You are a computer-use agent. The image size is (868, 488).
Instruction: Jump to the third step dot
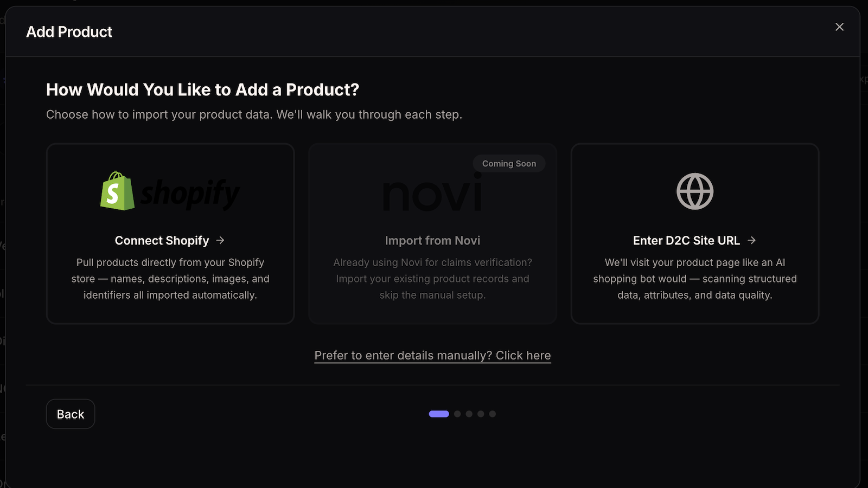469,414
